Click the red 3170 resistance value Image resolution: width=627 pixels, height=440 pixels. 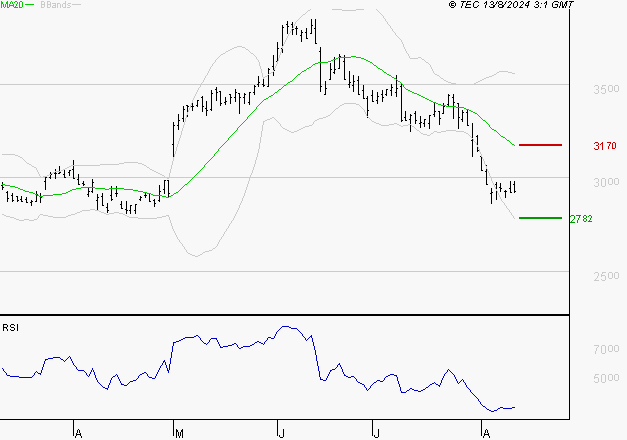pyautogui.click(x=605, y=146)
